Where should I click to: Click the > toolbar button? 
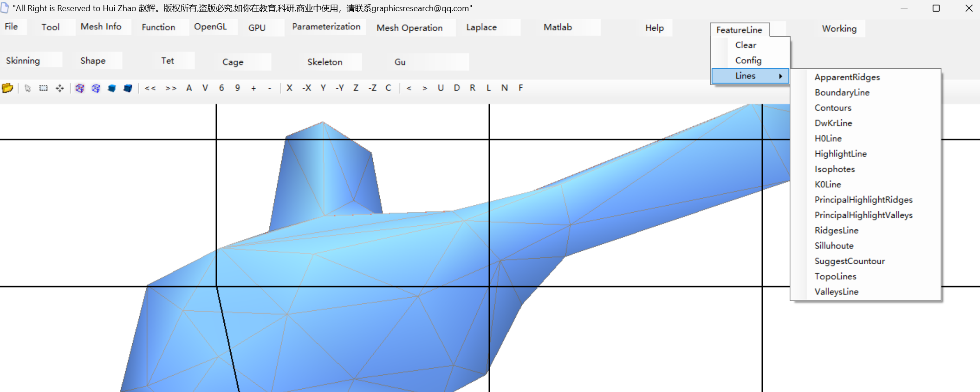point(425,88)
